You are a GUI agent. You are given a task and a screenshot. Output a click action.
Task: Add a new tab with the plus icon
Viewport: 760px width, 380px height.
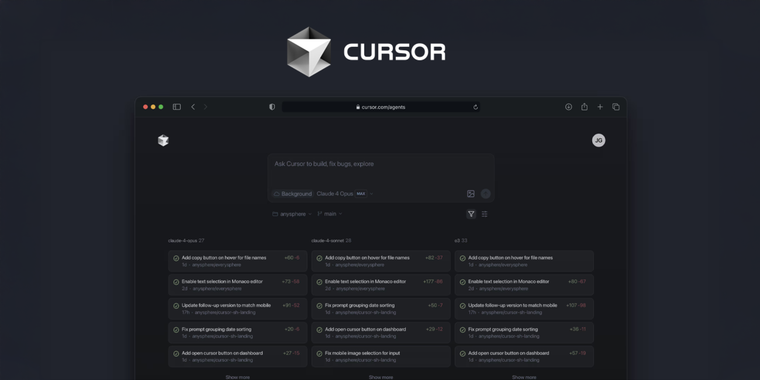click(x=600, y=107)
